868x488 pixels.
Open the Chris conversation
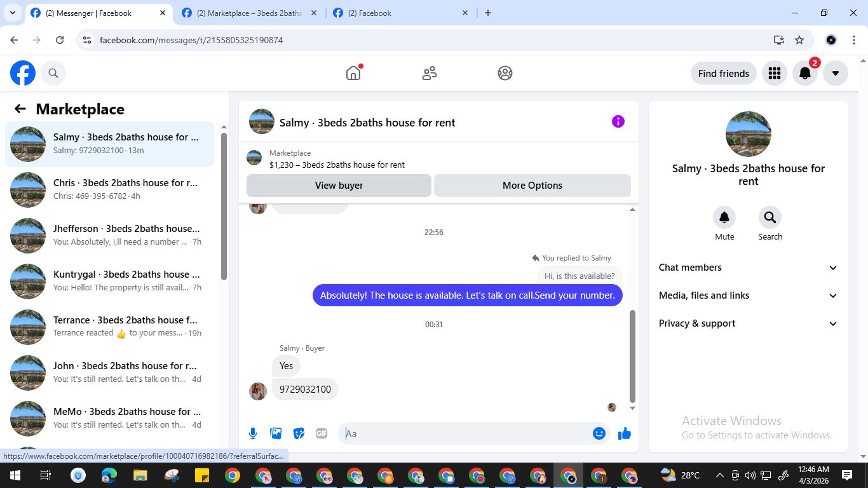109,190
